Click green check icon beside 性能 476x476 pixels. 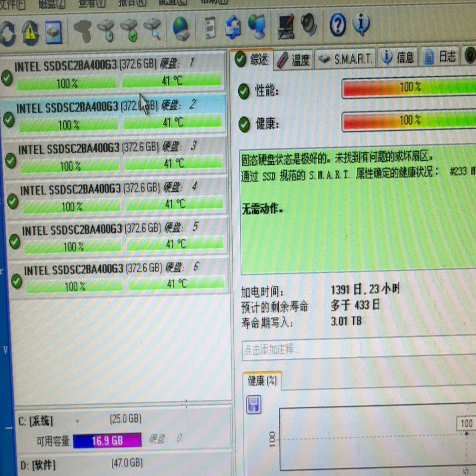244,91
